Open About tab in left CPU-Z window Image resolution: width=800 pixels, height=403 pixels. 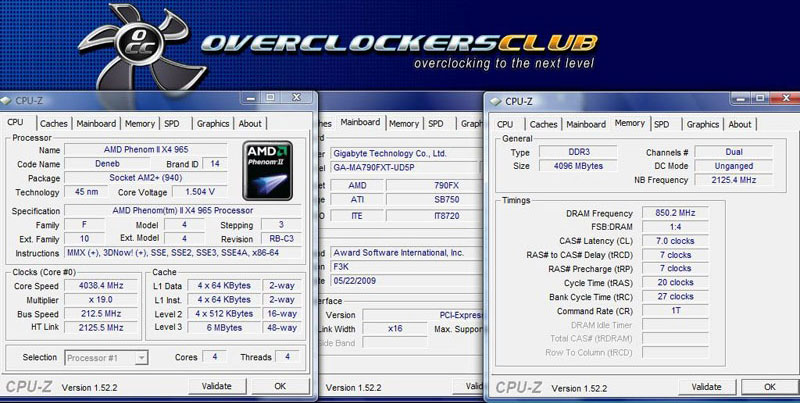250,123
